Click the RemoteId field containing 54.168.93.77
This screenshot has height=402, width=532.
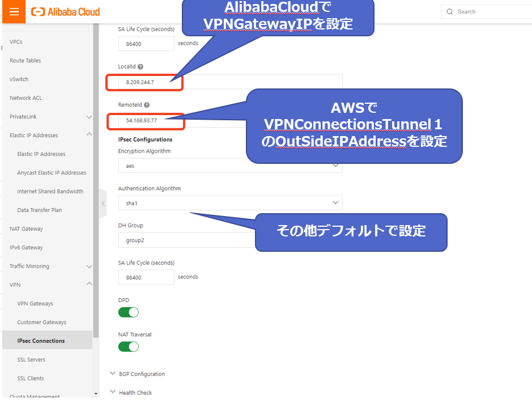click(230, 120)
